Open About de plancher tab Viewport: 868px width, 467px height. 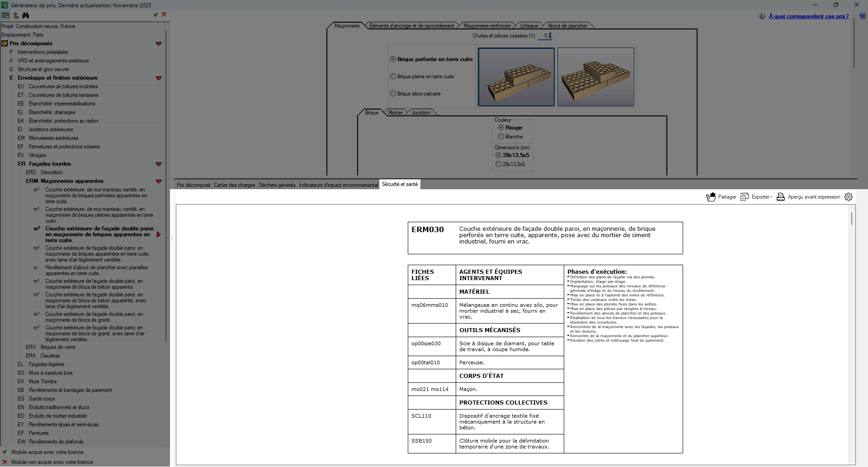tap(567, 26)
